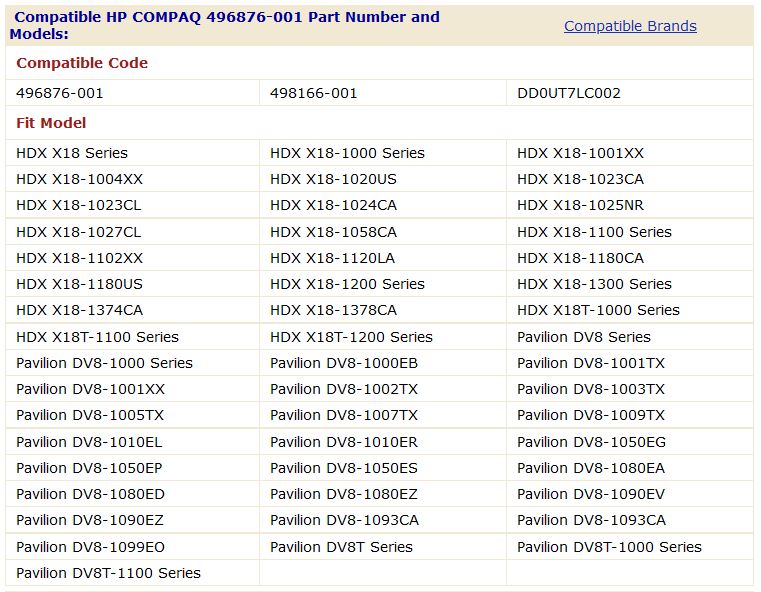Open the Compatible Brands link
The image size is (761, 592).
point(630,26)
